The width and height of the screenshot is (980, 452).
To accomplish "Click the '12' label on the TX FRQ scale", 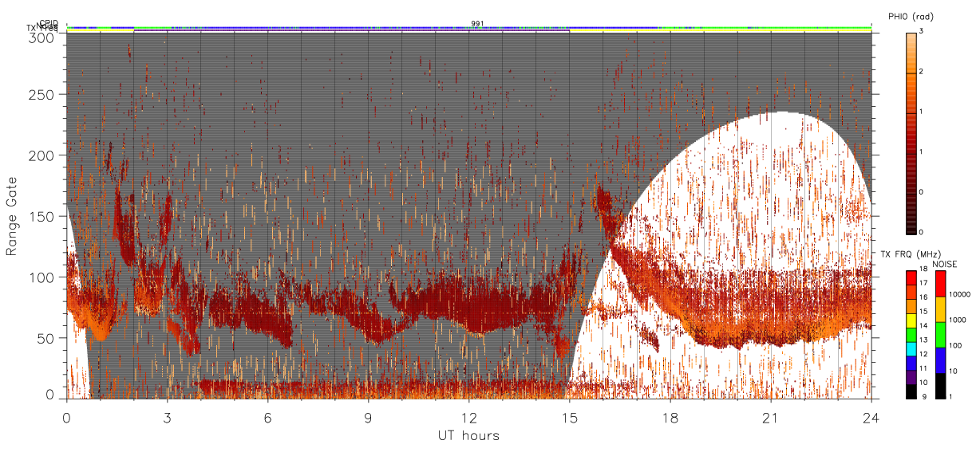I will point(924,354).
